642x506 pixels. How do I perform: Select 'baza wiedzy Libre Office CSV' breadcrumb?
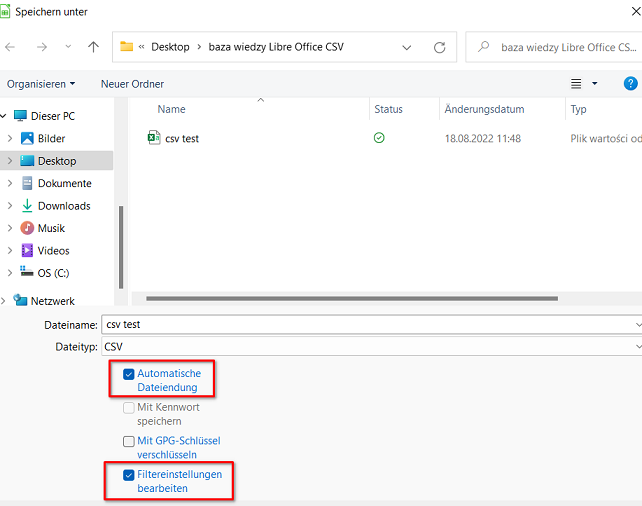[276, 47]
